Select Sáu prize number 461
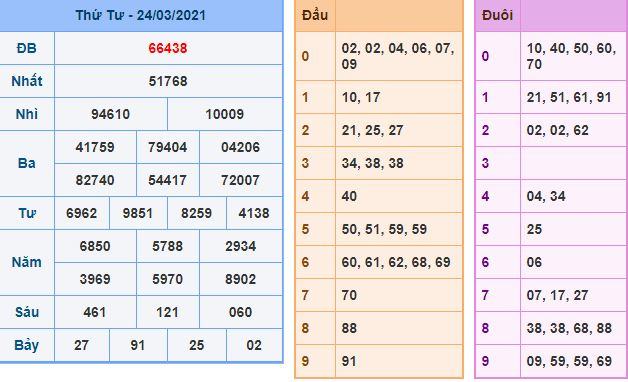The width and height of the screenshot is (628, 382). point(95,312)
